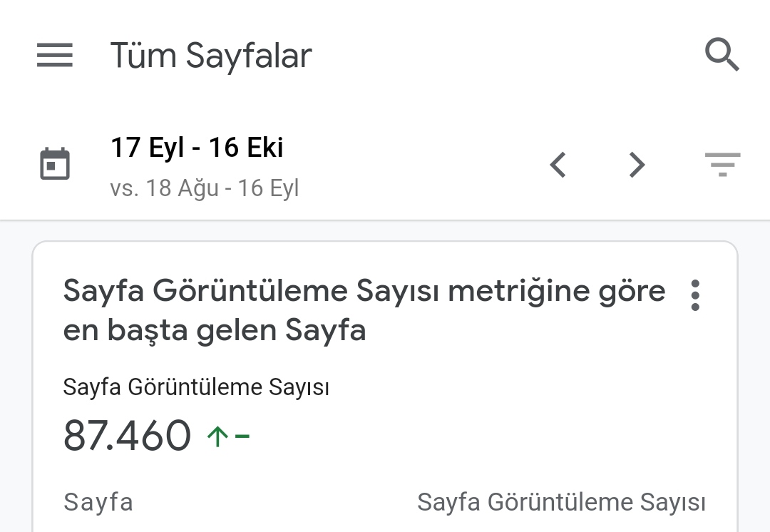Viewport: 770px width, 532px height.
Task: Tap the search magnifier icon
Action: tap(722, 54)
